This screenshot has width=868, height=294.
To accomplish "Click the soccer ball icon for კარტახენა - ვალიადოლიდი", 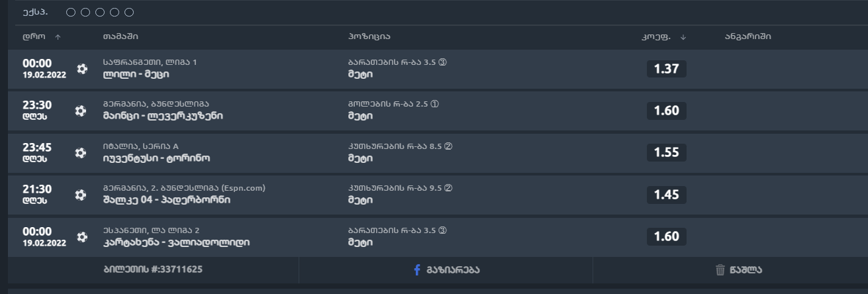I will coord(81,236).
